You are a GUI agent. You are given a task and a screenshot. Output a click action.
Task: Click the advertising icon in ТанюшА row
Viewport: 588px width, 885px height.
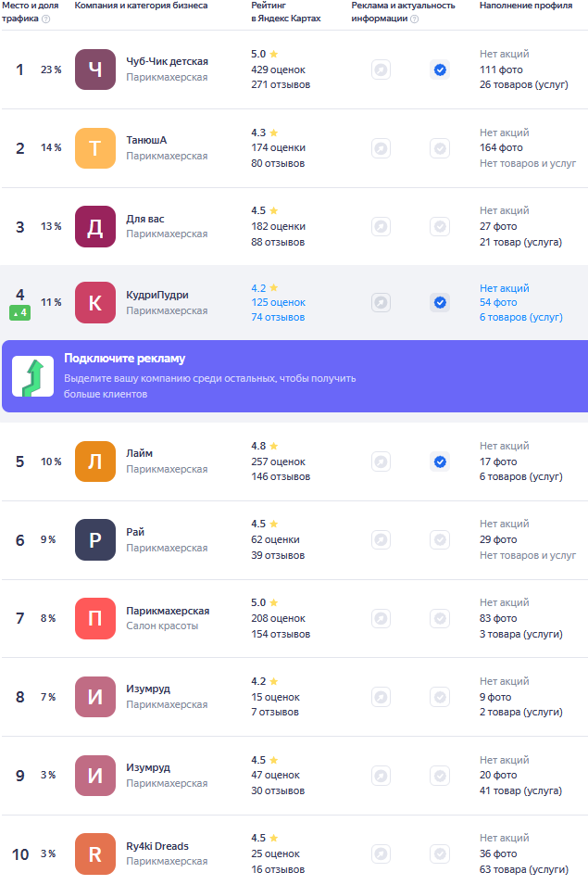click(382, 148)
